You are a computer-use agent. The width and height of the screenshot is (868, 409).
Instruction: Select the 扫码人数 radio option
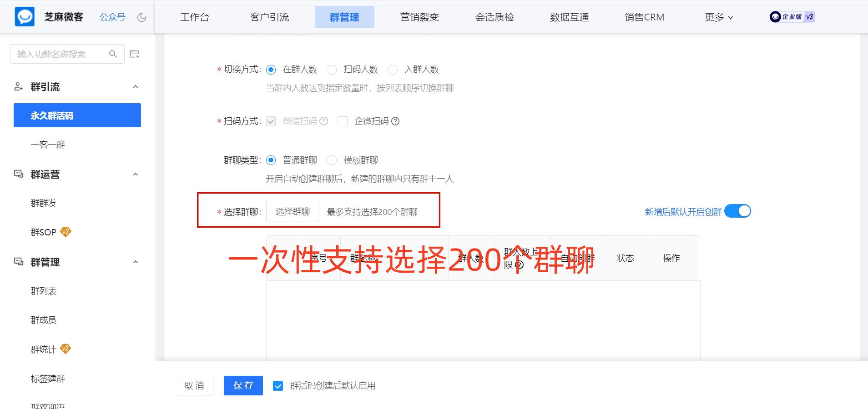click(x=332, y=70)
